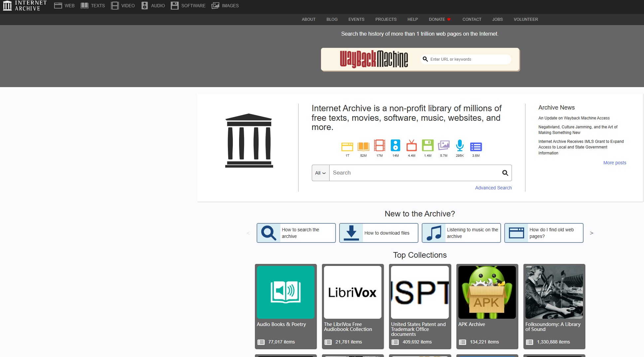Click the DONATE link with heart
This screenshot has width=644, height=357.
pos(440,19)
